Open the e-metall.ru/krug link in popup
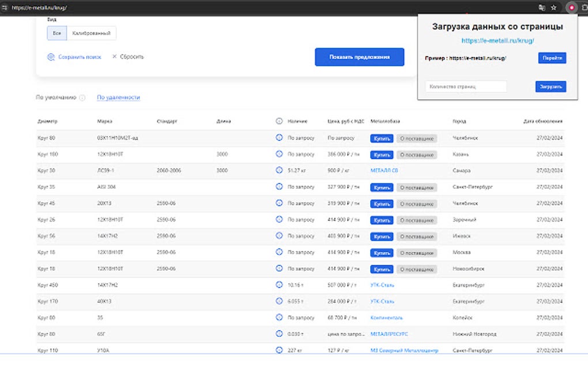The image size is (588, 368). pyautogui.click(x=497, y=41)
